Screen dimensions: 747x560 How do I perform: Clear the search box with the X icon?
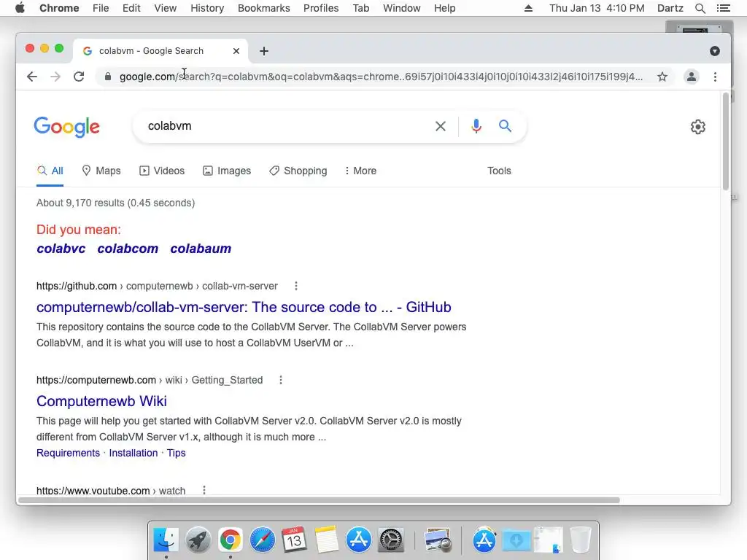pyautogui.click(x=441, y=126)
